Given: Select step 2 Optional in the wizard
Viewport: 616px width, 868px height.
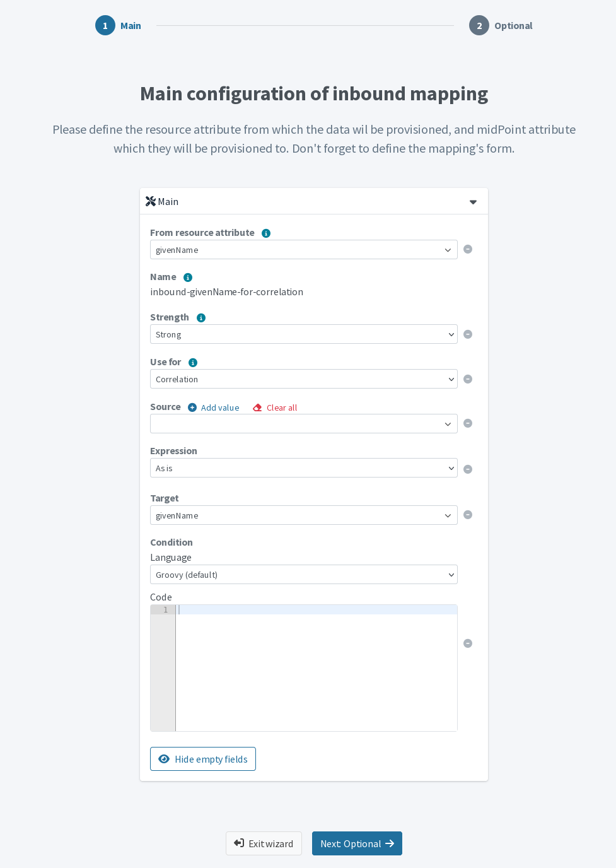Looking at the screenshot, I should 479,25.
